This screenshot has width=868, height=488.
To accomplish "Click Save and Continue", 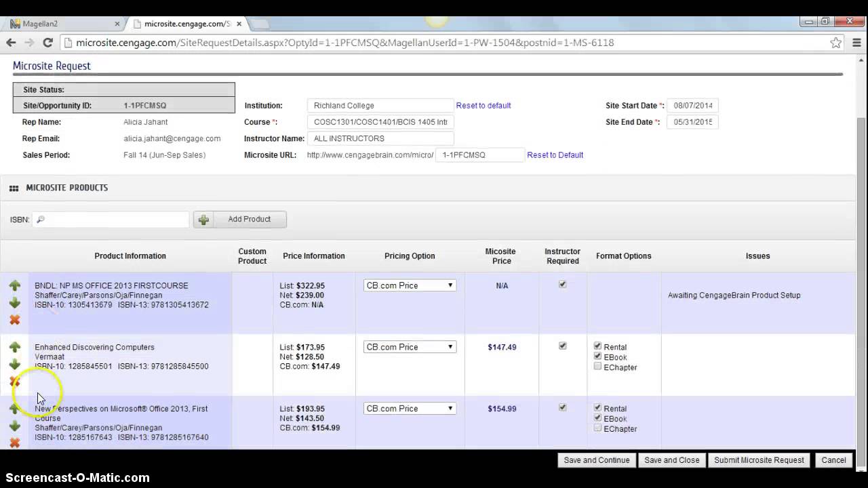I will [597, 460].
